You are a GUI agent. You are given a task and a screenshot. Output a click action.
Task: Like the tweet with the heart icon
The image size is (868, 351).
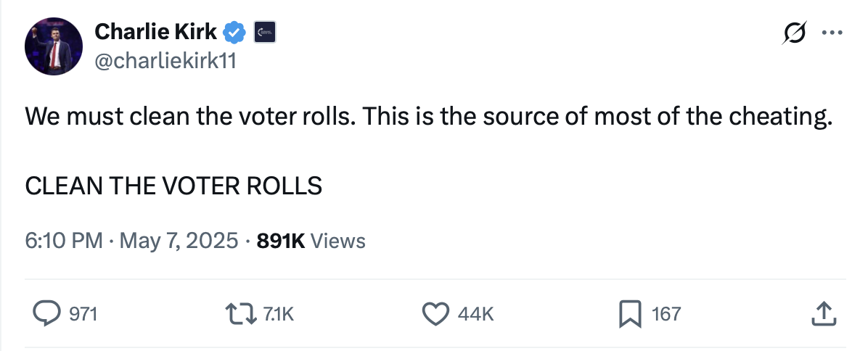[x=435, y=313]
